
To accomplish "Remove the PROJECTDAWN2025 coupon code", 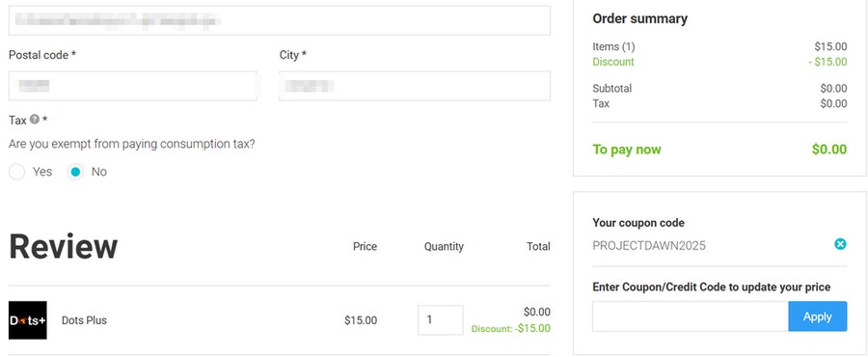I will 840,244.
